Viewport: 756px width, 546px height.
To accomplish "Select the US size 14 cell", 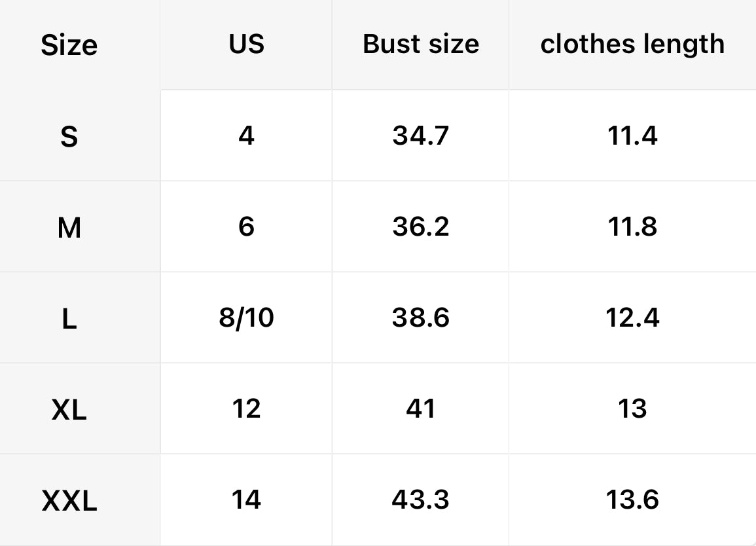I will click(247, 500).
